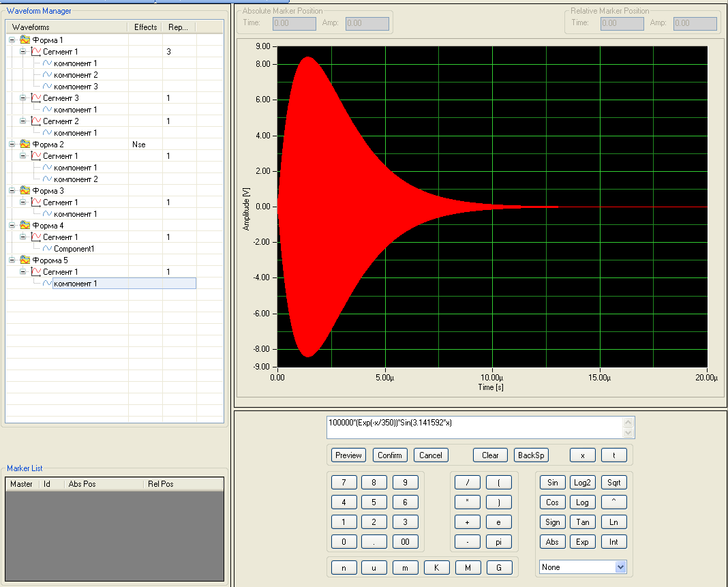The height and width of the screenshot is (587, 728).
Task: Click the Waveforms column header
Action: (67, 27)
